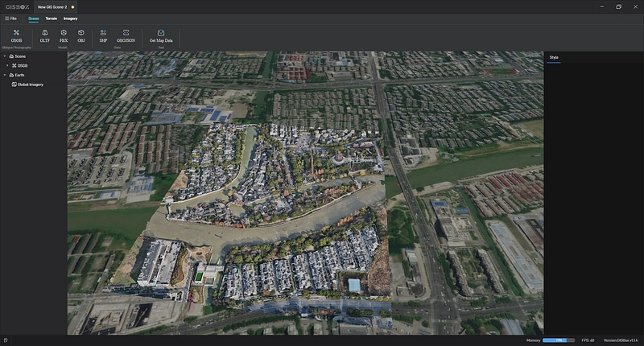Restore down the GISBox window
Image resolution: width=644 pixels, height=346 pixels.
point(618,7)
